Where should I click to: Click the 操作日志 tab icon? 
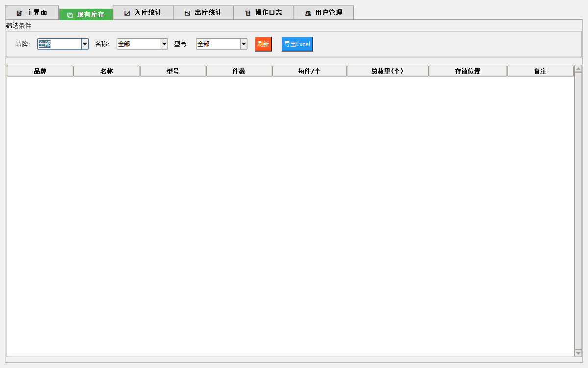pos(247,13)
